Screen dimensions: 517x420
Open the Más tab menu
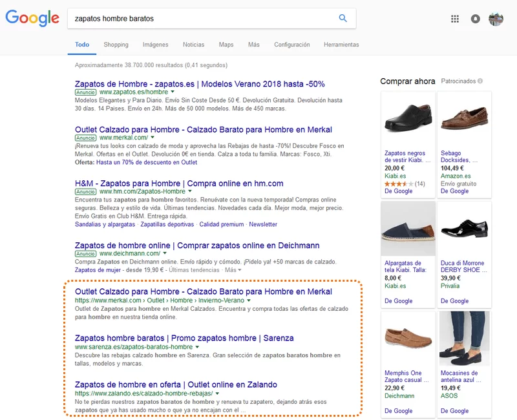254,45
